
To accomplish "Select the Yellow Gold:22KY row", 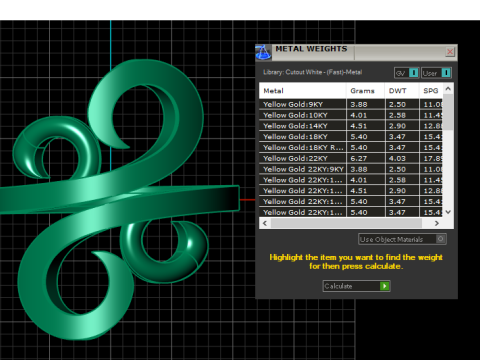I will coord(351,158).
